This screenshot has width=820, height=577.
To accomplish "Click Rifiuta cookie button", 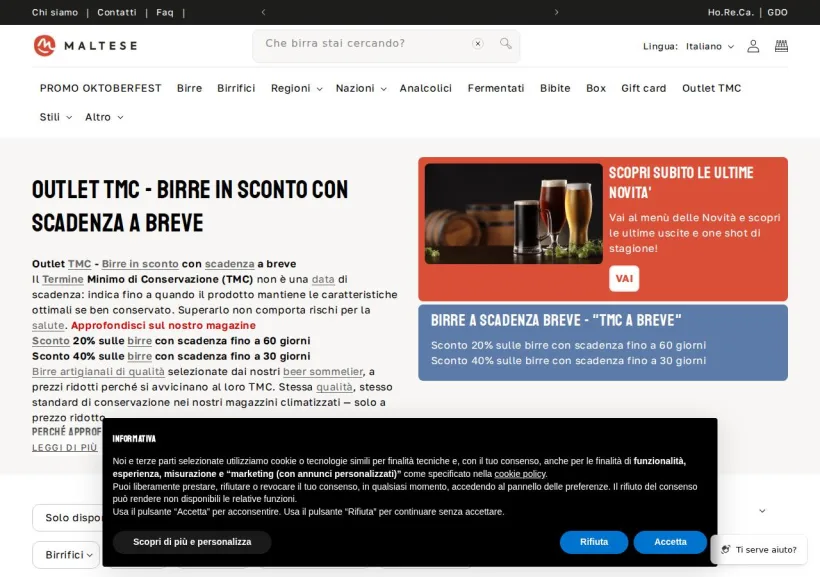I will point(594,542).
